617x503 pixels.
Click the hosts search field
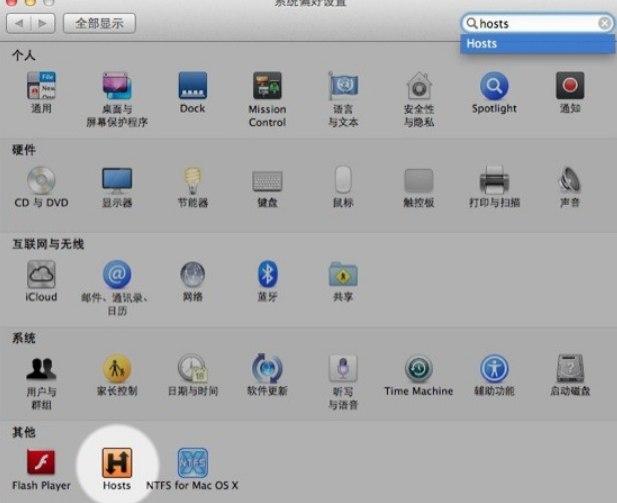(538, 24)
